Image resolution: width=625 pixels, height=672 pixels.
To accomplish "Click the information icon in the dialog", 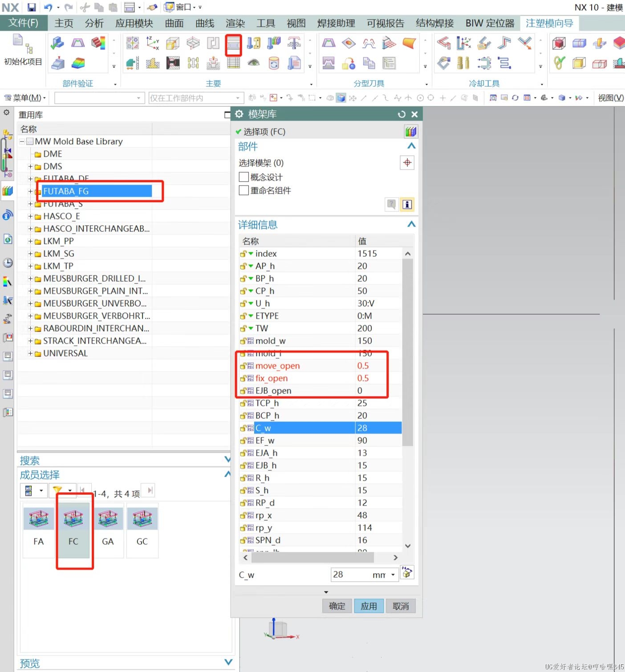I will pos(407,204).
